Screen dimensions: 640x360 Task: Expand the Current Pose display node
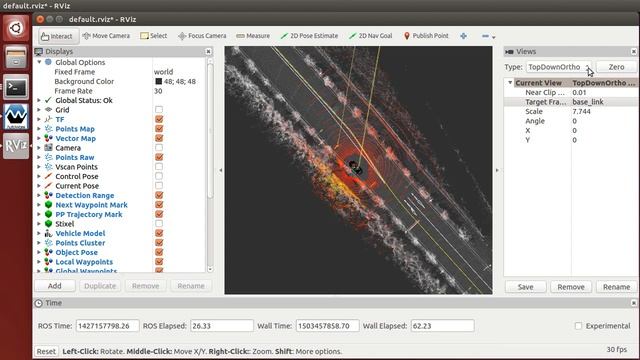39,186
